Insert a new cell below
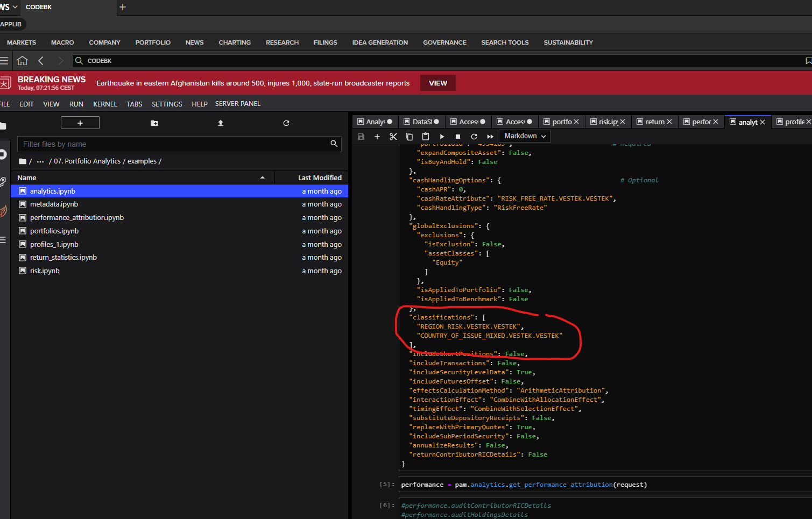Image resolution: width=812 pixels, height=519 pixels. (377, 137)
